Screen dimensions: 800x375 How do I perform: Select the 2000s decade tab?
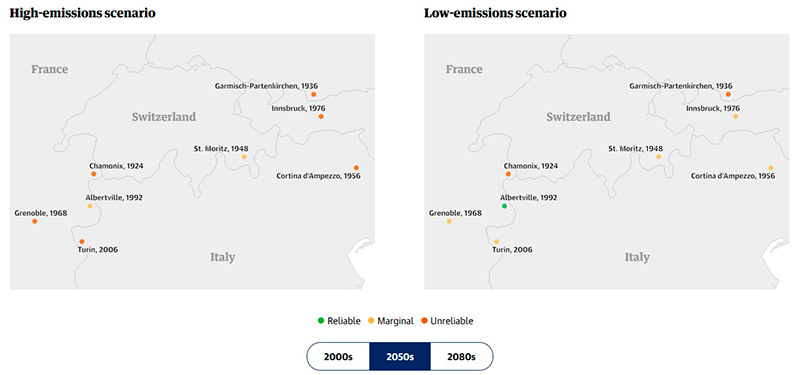pos(338,356)
